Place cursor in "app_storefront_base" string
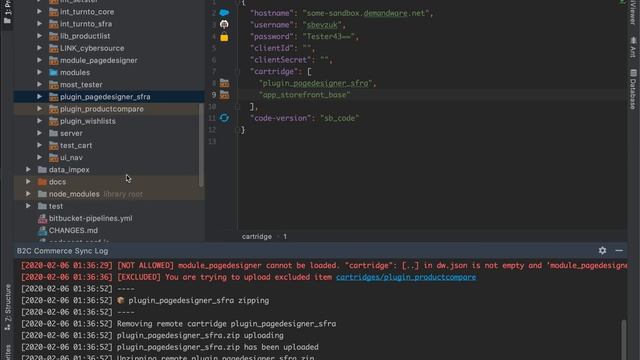This screenshot has height=360, width=640. (304, 95)
